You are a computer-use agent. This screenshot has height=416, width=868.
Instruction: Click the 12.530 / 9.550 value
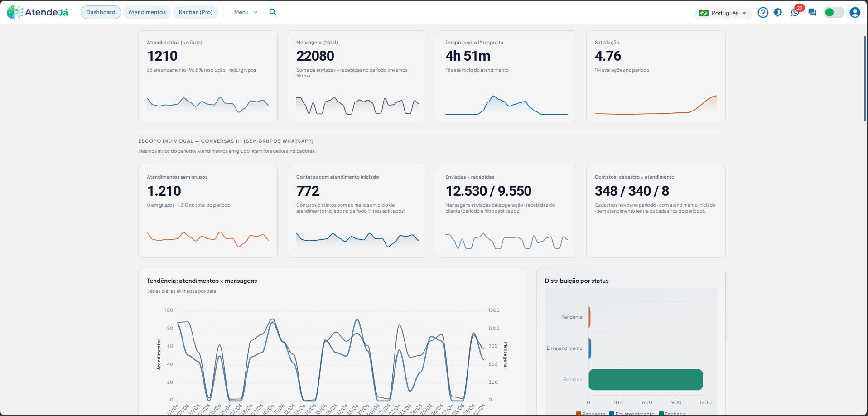[x=488, y=191]
